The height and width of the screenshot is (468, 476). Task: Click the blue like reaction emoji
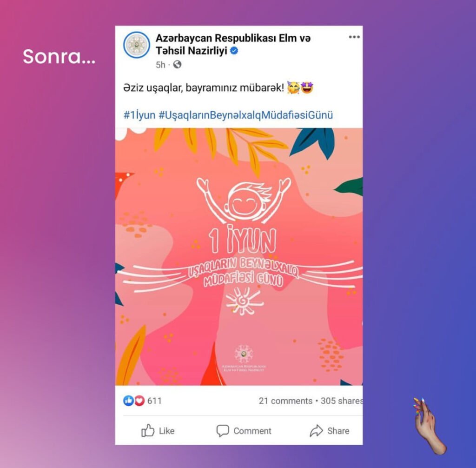(128, 401)
